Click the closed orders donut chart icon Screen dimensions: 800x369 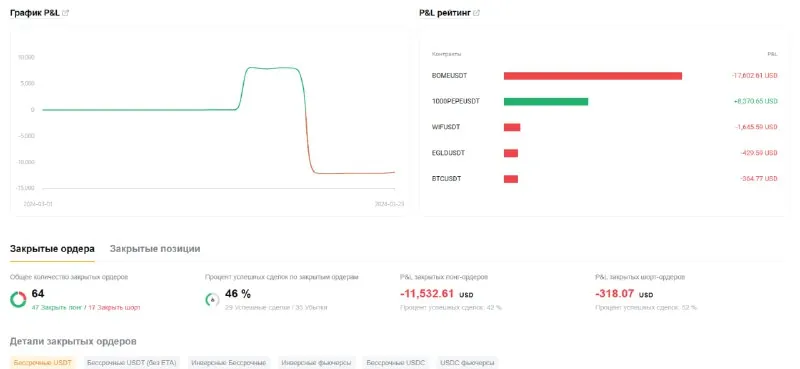pos(18,300)
